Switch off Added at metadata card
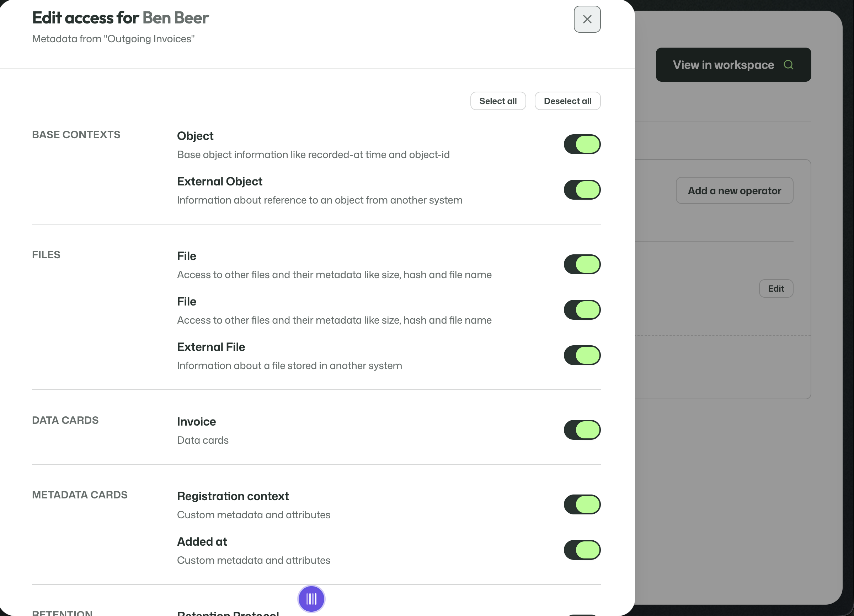This screenshot has width=854, height=616. pos(582,550)
